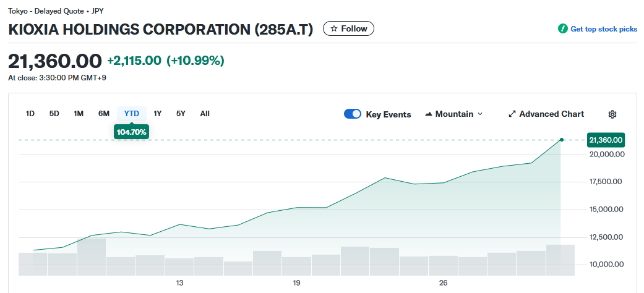Show the 5Y chart range
The image size is (644, 293).
(181, 114)
